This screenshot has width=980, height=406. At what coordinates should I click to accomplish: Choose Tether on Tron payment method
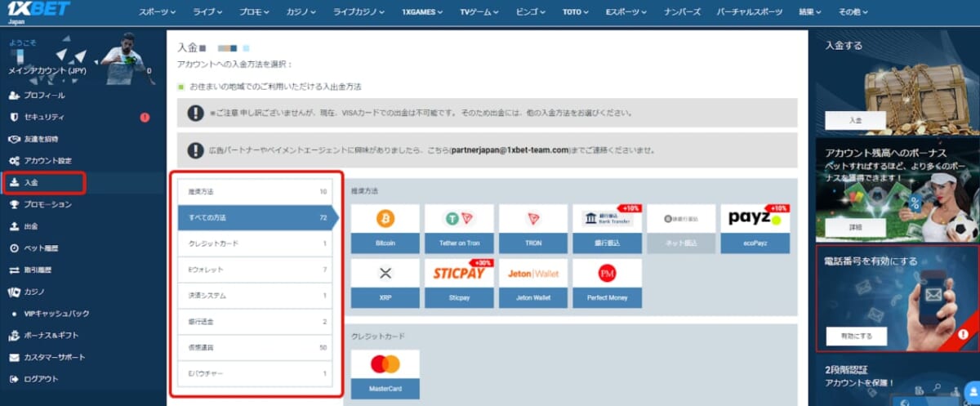459,228
